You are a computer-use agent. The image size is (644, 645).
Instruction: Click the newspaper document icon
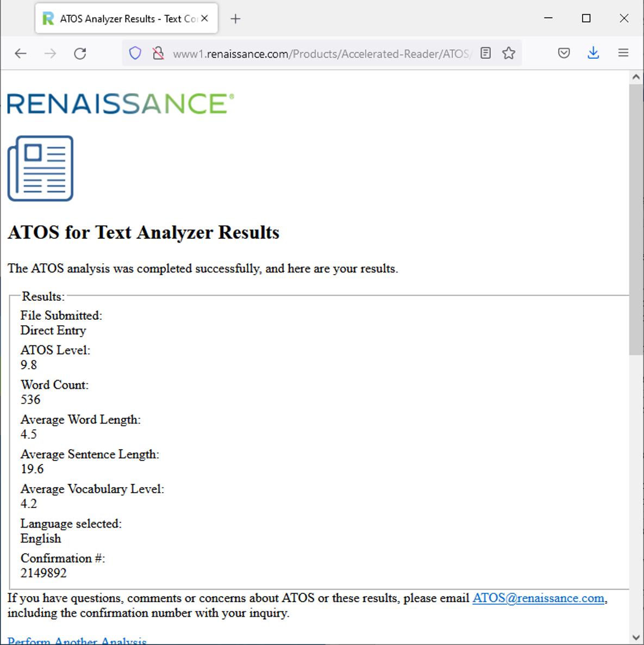point(40,168)
